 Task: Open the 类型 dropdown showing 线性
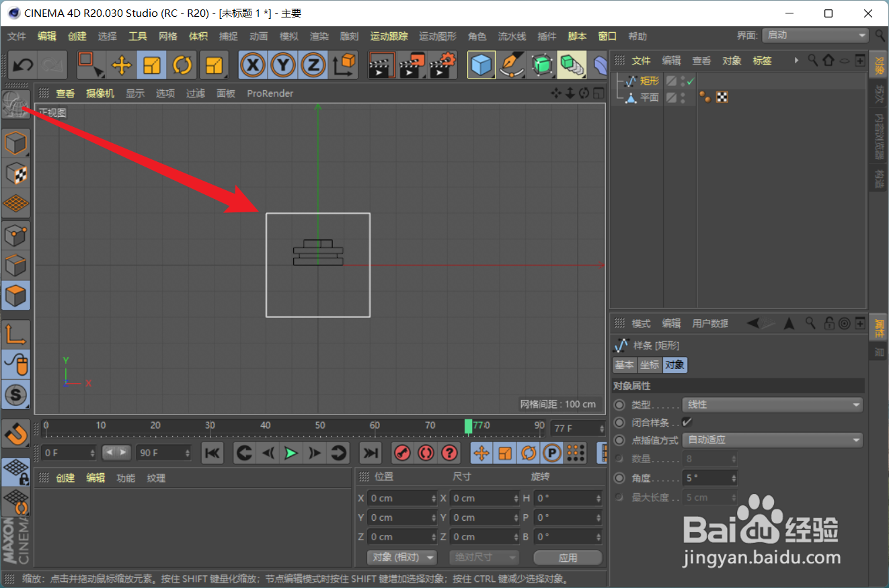772,405
